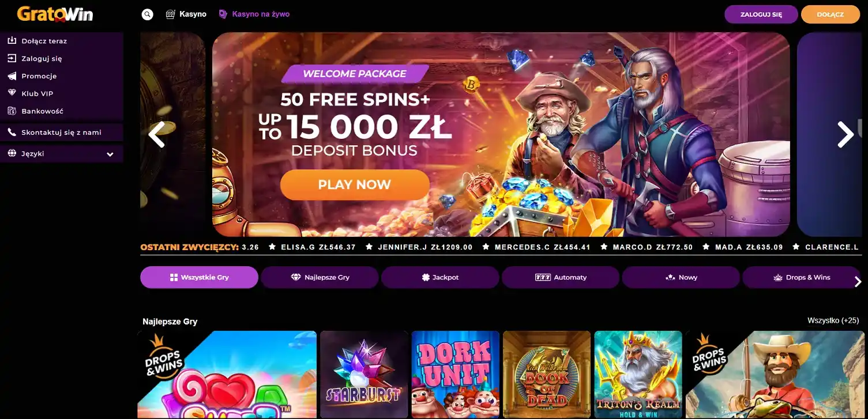Click the Promocje megaphone icon

point(12,76)
